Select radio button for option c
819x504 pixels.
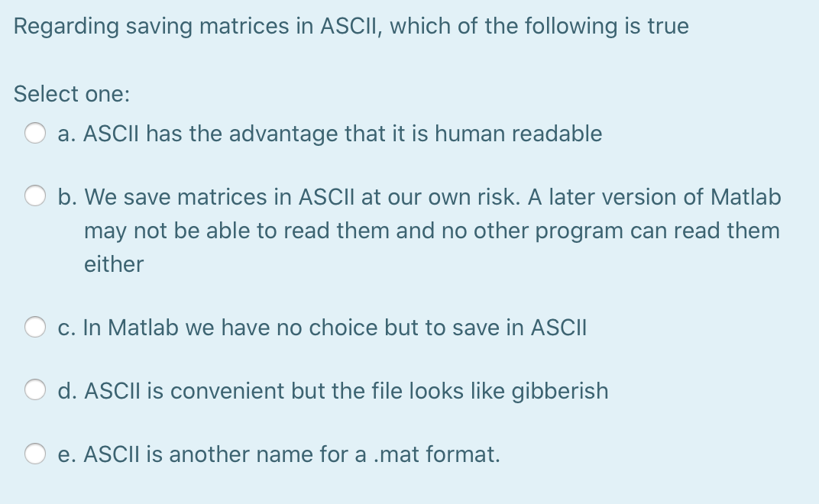click(x=34, y=328)
